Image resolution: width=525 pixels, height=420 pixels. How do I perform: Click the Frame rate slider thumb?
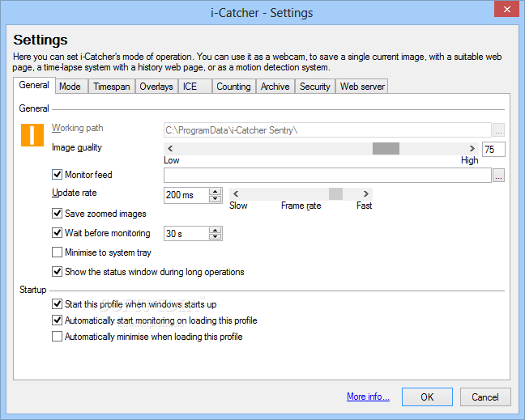coord(335,194)
